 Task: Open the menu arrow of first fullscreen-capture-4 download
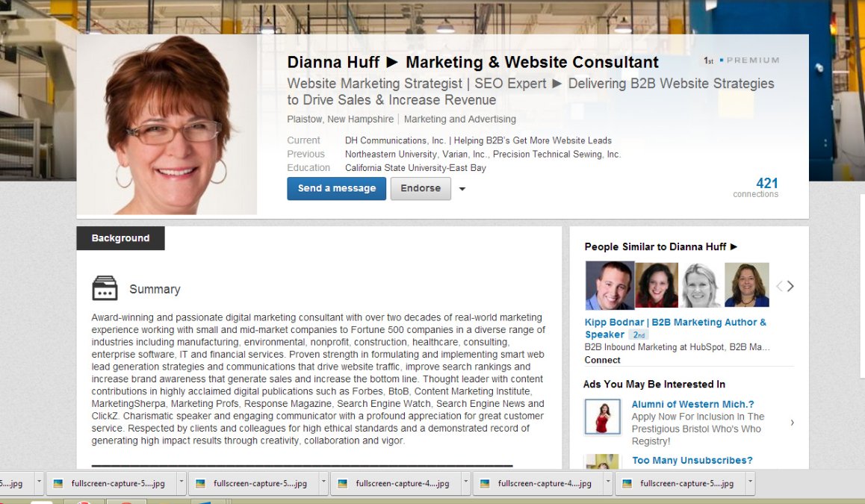(465, 482)
